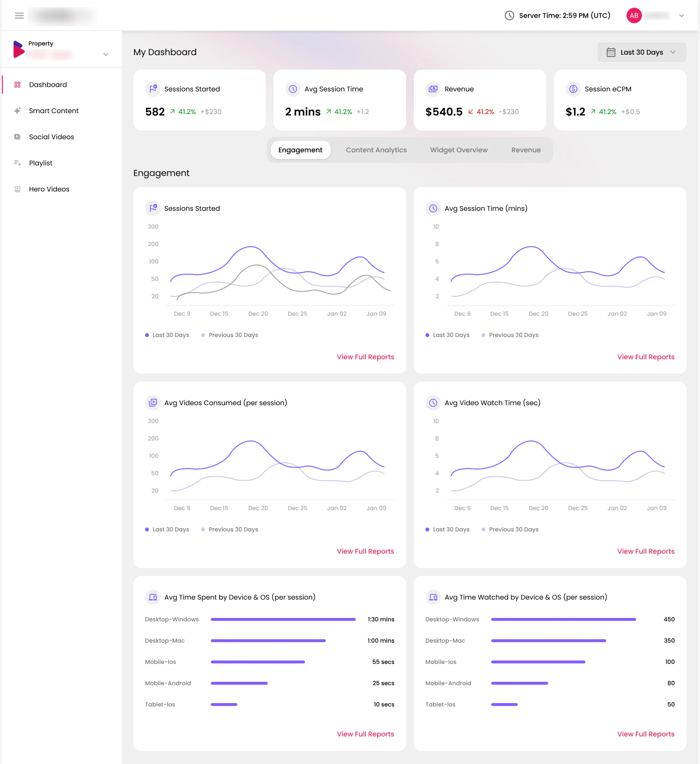Click the Dashboard grid icon in sidebar
The image size is (700, 764).
[17, 85]
